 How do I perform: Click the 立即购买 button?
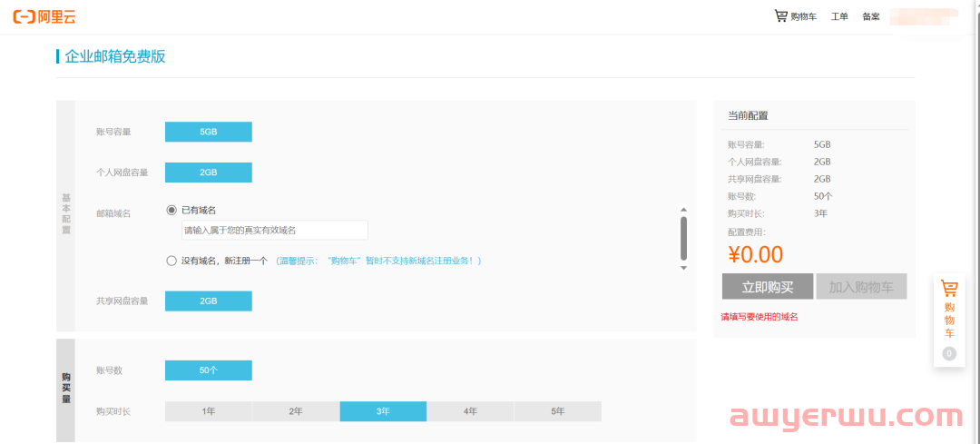[x=767, y=287]
